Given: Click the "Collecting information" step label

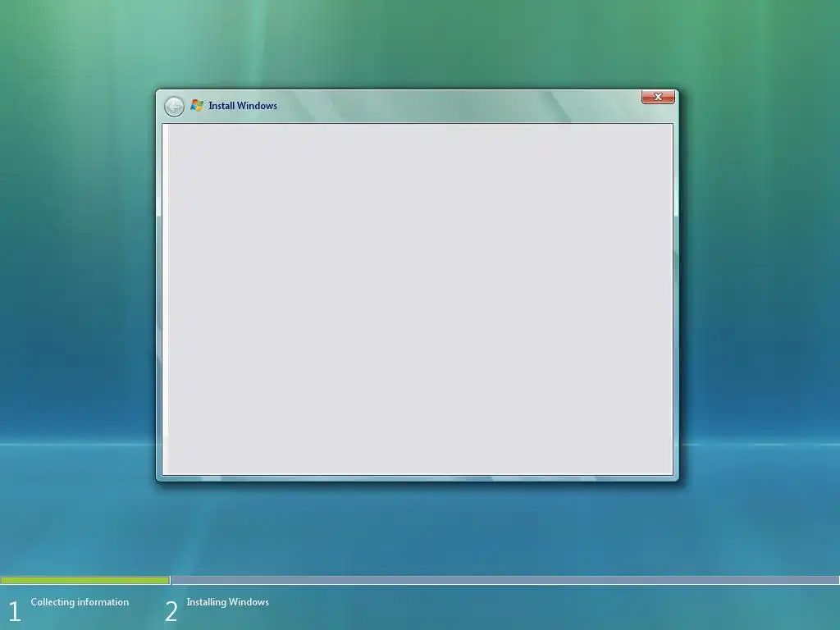Looking at the screenshot, I should [x=80, y=602].
